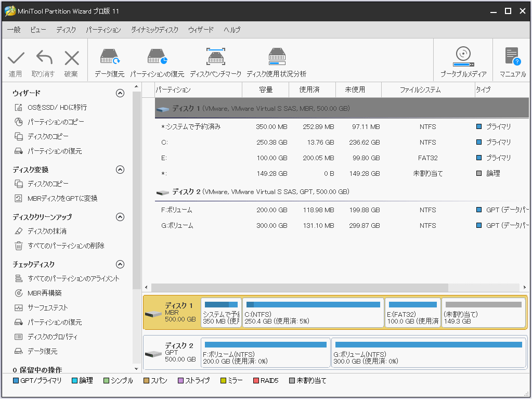Open the ダイナミックディスク menu

(x=154, y=30)
